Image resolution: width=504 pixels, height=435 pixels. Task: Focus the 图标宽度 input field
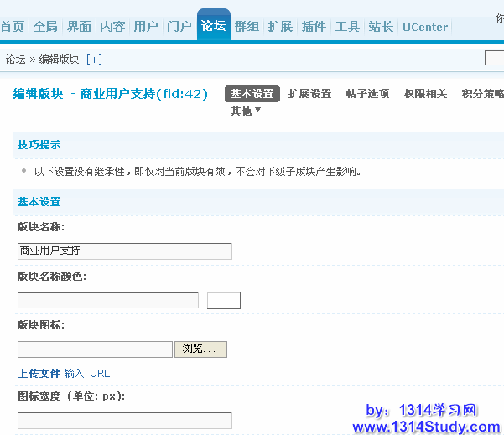coord(124,421)
